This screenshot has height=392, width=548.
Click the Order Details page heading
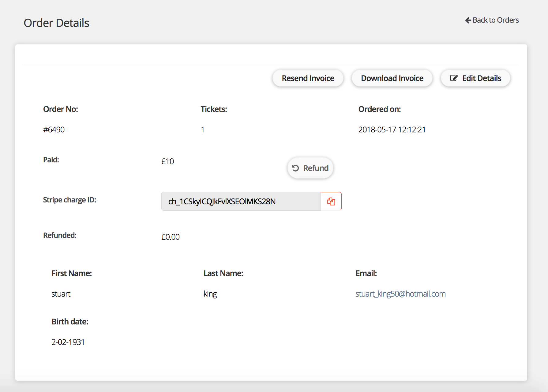point(57,23)
